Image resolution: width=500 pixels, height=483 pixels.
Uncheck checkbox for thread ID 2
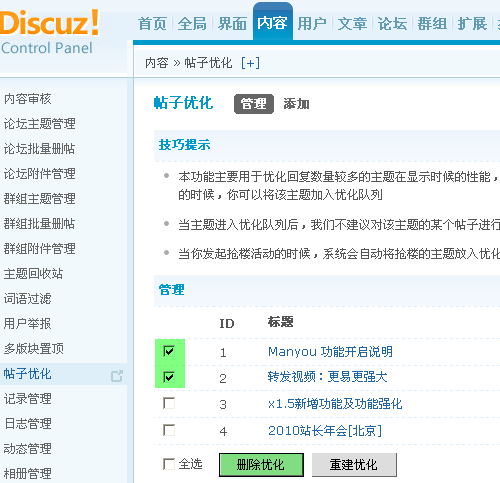[x=169, y=377]
